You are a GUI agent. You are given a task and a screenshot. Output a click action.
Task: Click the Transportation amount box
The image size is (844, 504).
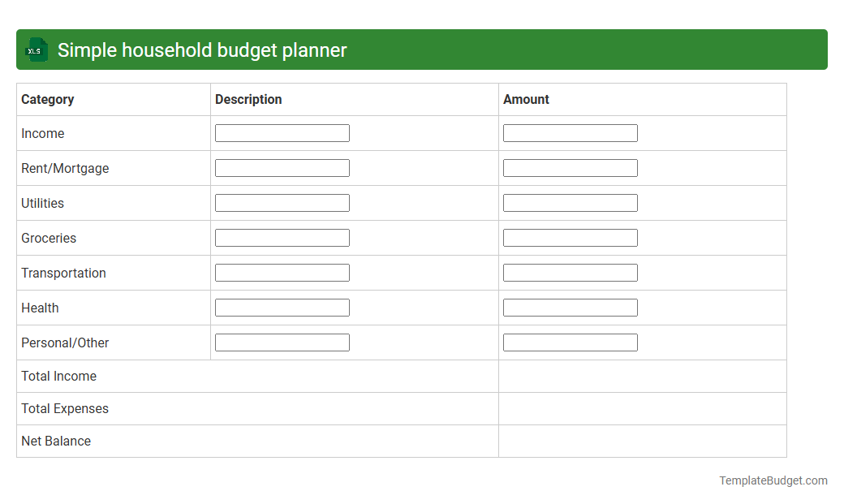[x=570, y=272]
